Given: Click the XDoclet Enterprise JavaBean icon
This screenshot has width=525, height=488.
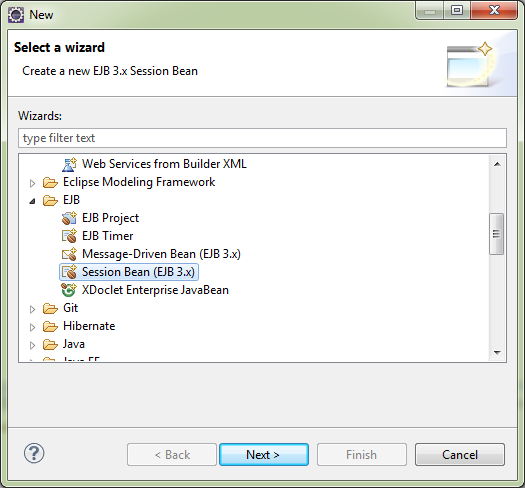Looking at the screenshot, I should [x=69, y=290].
